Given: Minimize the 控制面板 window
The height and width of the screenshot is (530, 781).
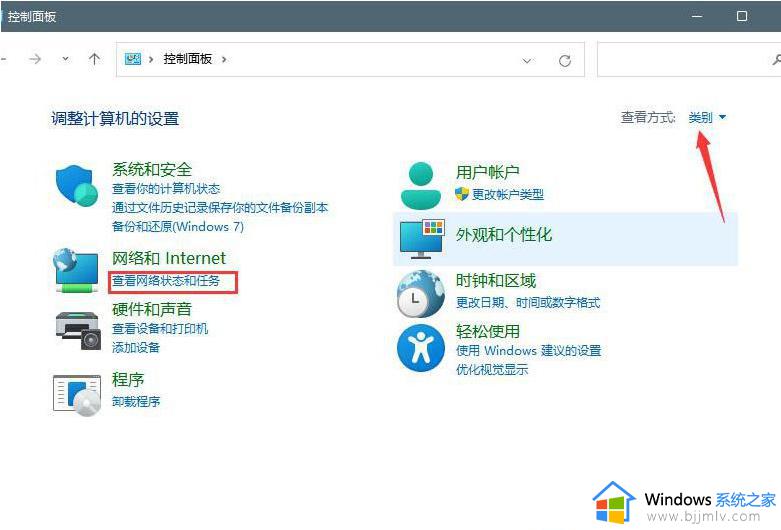Looking at the screenshot, I should [x=697, y=16].
